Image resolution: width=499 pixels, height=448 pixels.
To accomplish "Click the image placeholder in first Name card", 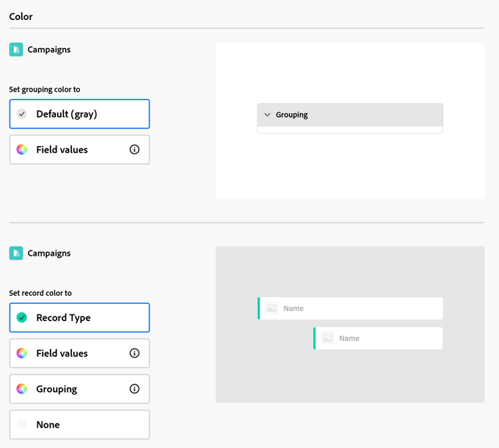I will 271,308.
